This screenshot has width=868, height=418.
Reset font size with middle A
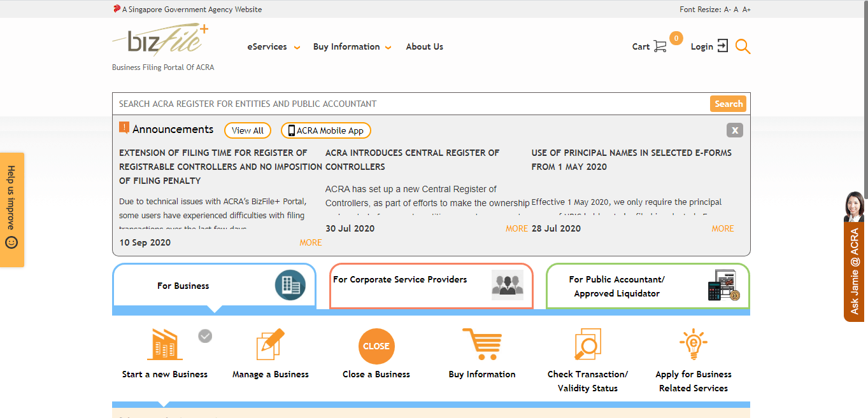click(736, 9)
